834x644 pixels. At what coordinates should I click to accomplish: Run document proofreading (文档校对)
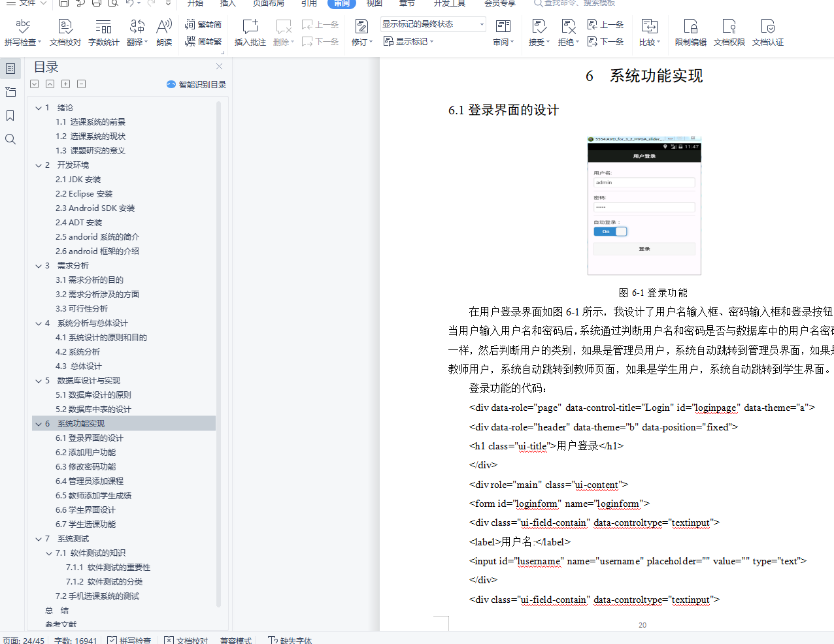click(x=65, y=33)
